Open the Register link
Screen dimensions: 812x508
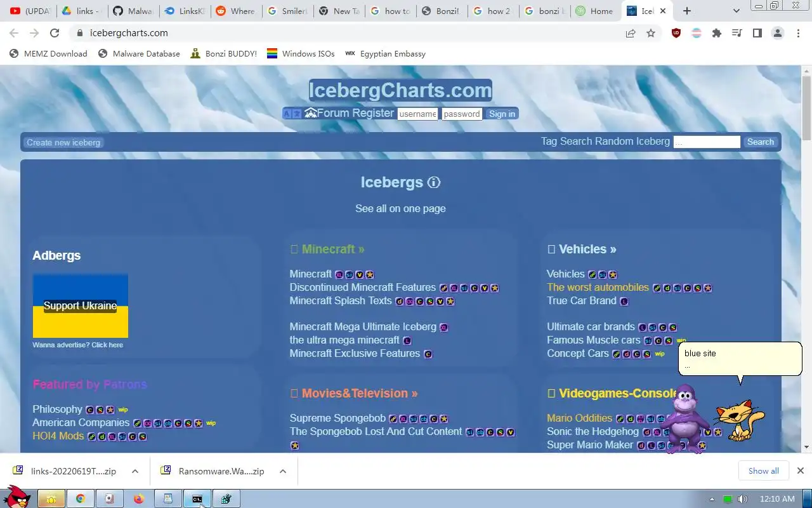tap(373, 113)
